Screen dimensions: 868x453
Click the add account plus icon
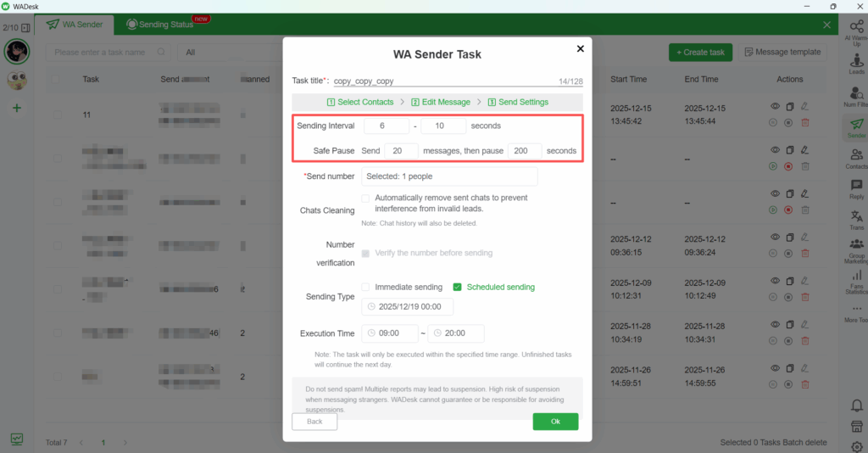pos(17,108)
